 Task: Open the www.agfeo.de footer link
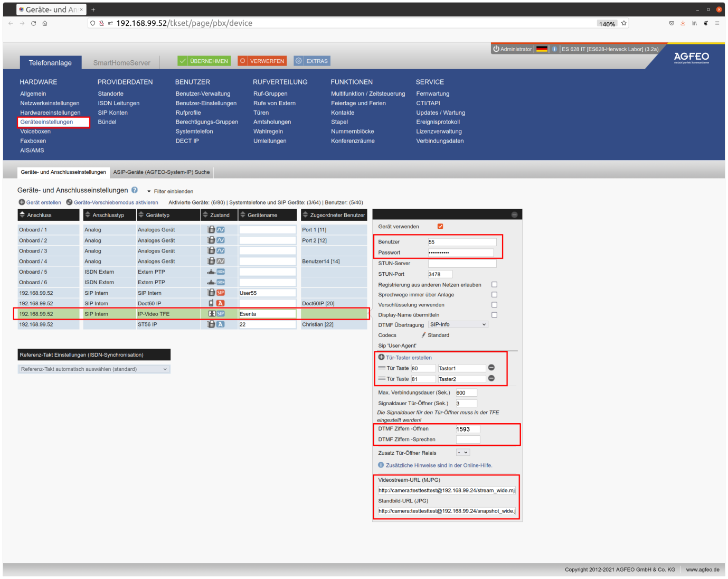703,569
